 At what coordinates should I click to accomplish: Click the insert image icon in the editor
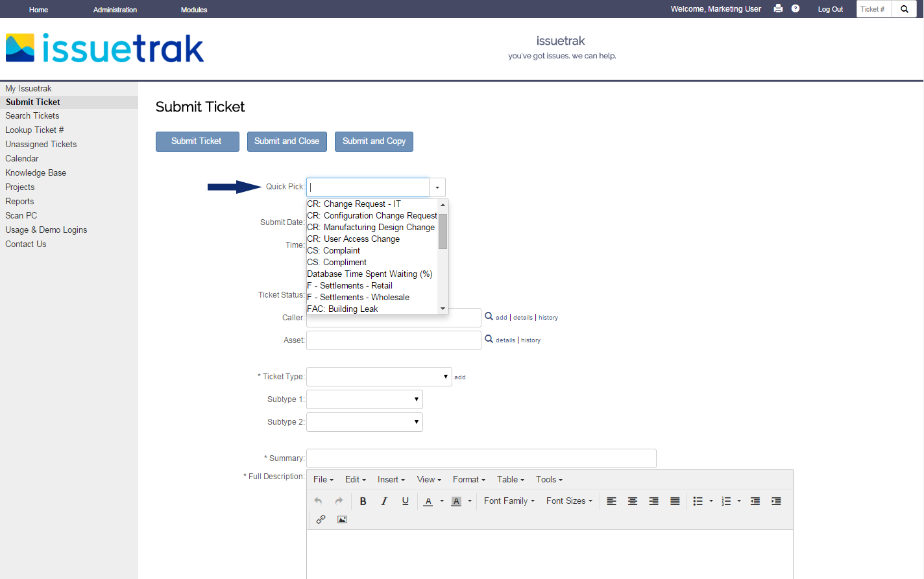tap(342, 519)
